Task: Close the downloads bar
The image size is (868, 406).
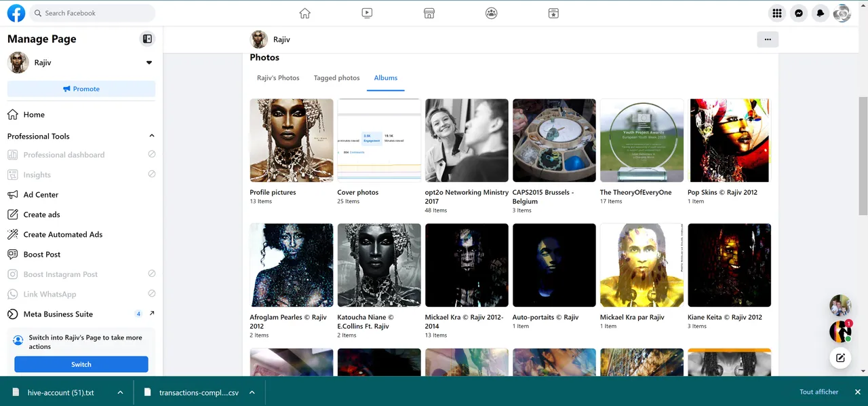Action: coord(857,392)
